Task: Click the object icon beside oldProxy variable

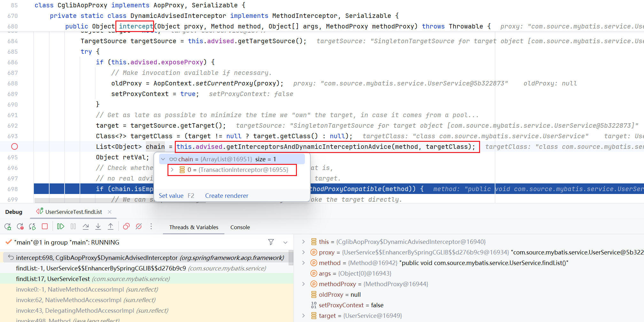Action: point(314,294)
